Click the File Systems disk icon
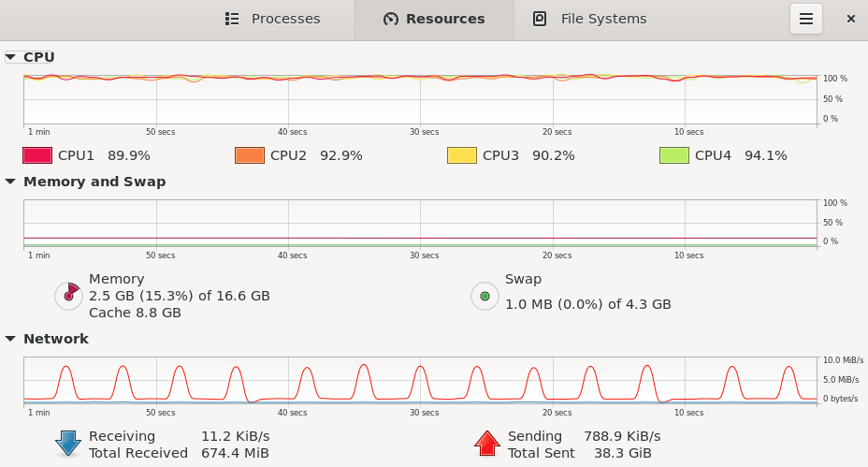 [540, 19]
